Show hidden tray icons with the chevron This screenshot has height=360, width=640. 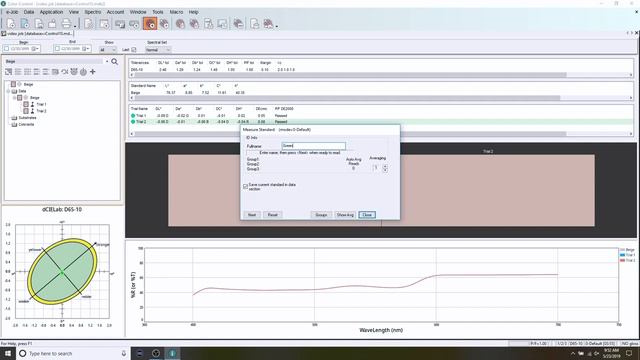[573, 353]
